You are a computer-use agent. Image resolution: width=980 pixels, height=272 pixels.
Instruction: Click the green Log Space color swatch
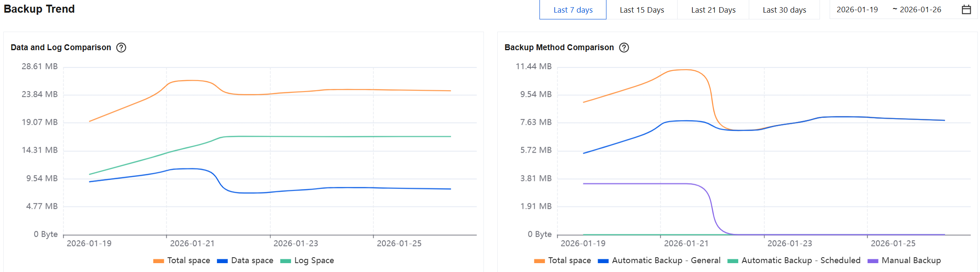286,261
